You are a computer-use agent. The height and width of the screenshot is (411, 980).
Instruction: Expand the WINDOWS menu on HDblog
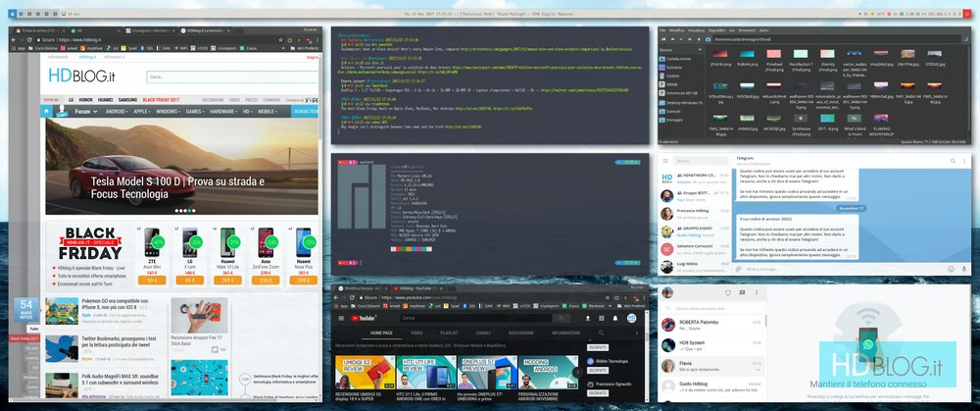click(x=169, y=112)
